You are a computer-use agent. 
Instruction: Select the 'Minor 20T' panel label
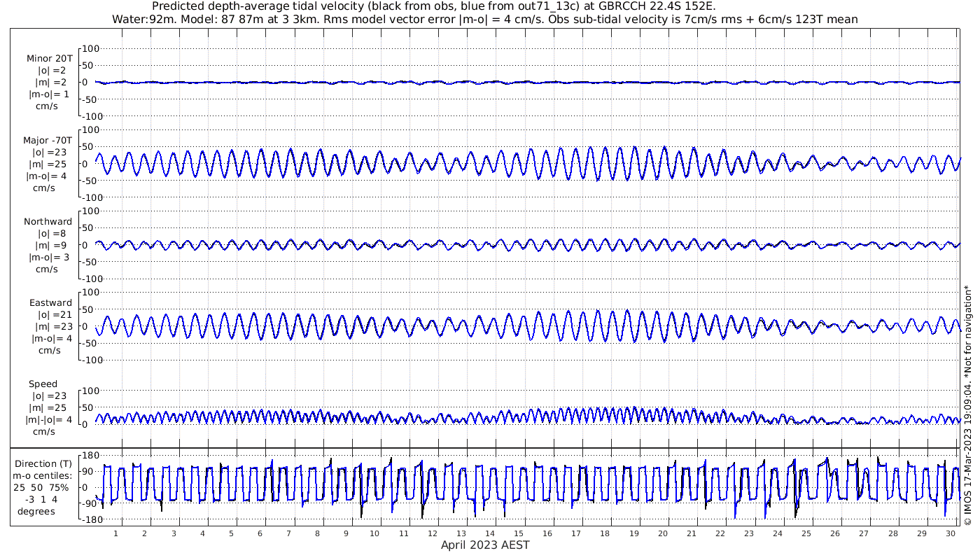50,59
